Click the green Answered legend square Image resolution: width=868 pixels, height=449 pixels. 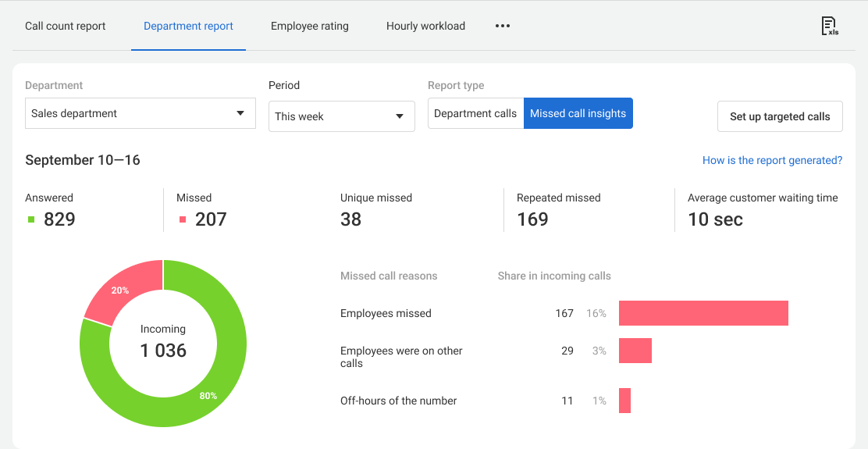[31, 219]
